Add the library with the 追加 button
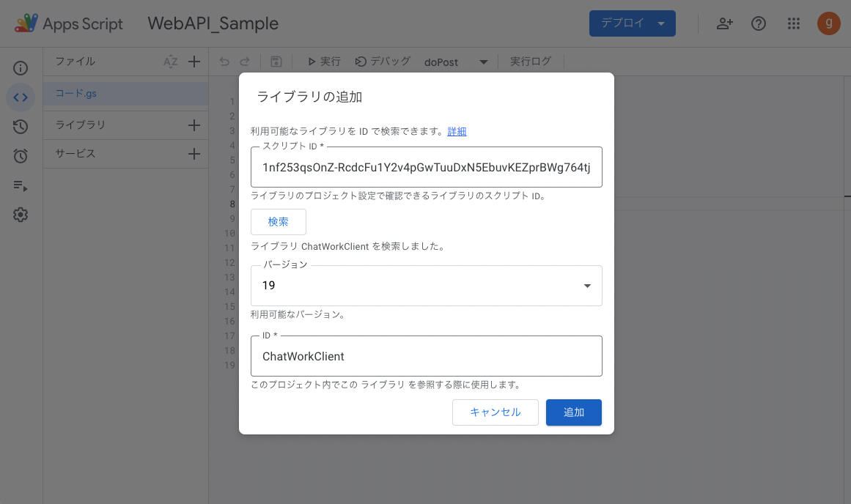This screenshot has height=504, width=851. pos(573,412)
